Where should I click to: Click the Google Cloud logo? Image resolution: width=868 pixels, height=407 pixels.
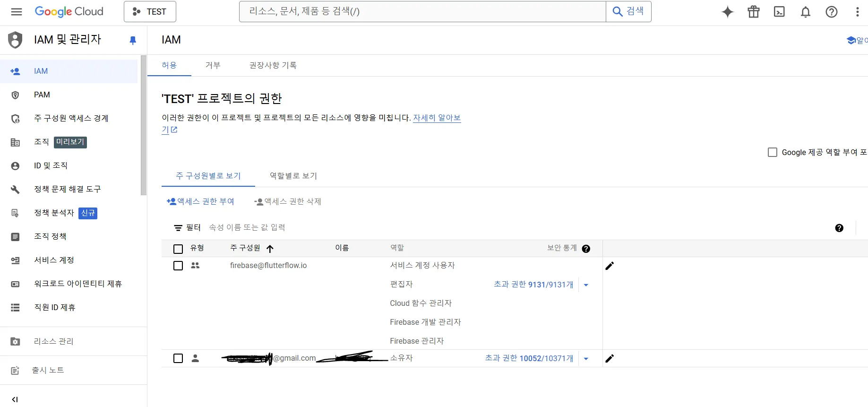tap(69, 12)
